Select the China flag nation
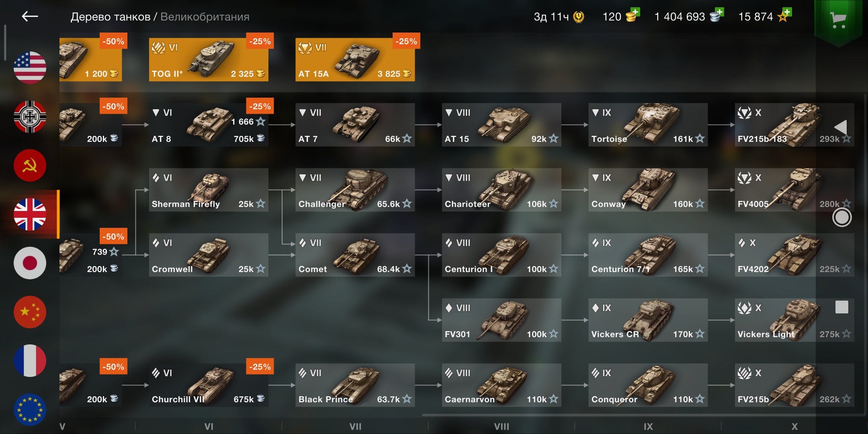The image size is (868, 434). click(30, 312)
